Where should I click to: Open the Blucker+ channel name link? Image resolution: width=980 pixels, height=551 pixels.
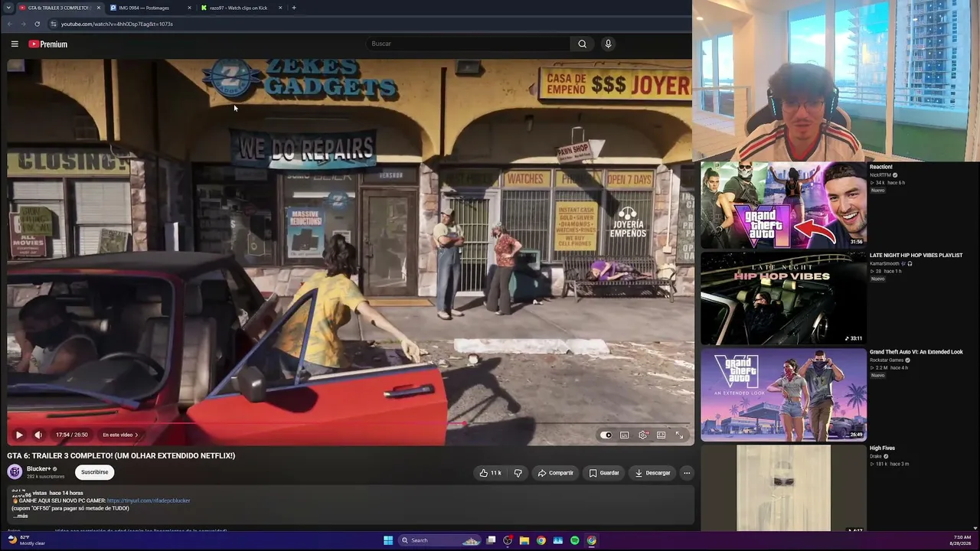point(39,468)
